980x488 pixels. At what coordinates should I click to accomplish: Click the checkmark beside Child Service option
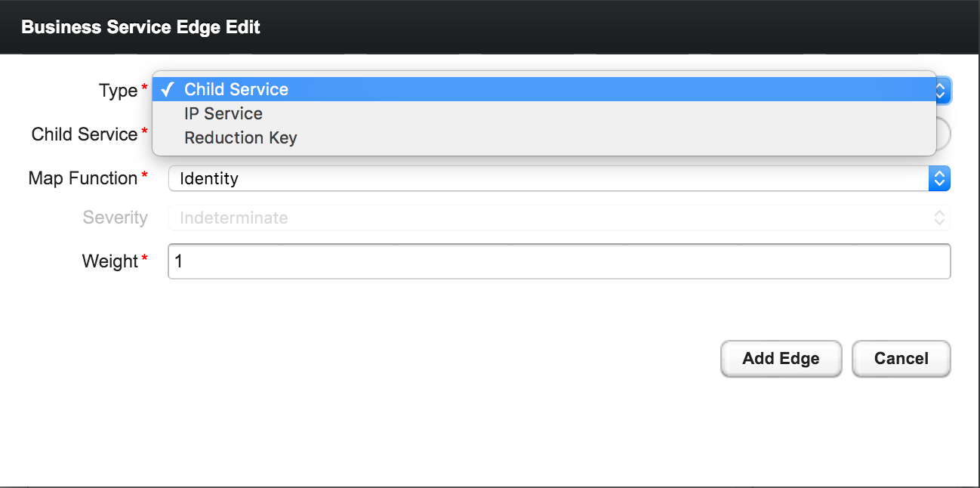168,90
